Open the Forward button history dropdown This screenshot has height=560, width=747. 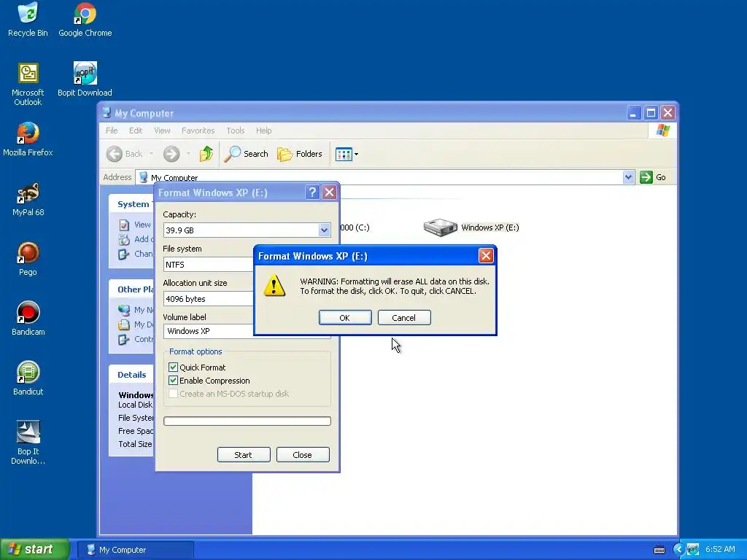189,154
